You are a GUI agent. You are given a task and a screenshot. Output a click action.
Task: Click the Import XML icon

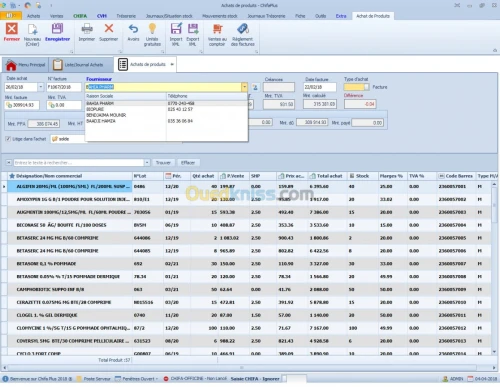coord(176,29)
